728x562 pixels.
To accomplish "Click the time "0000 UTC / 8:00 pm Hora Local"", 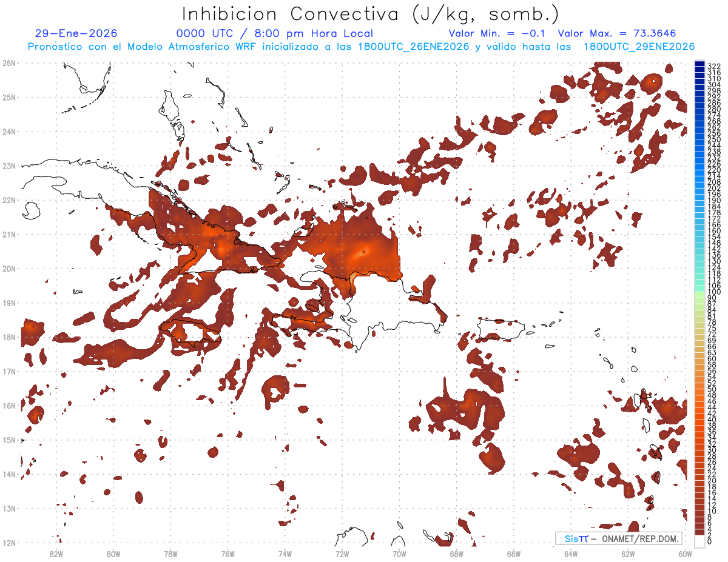I will point(274,33).
